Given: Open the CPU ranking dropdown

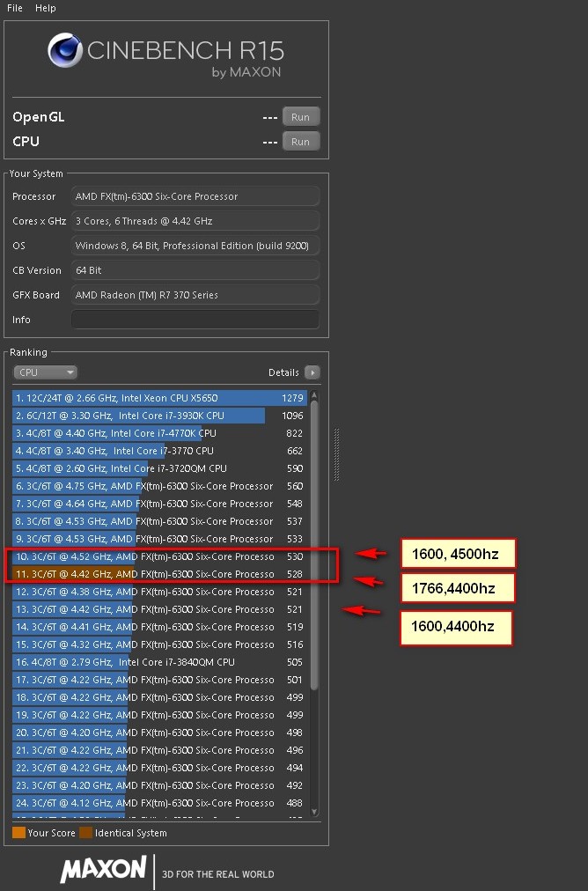Looking at the screenshot, I should click(x=45, y=372).
